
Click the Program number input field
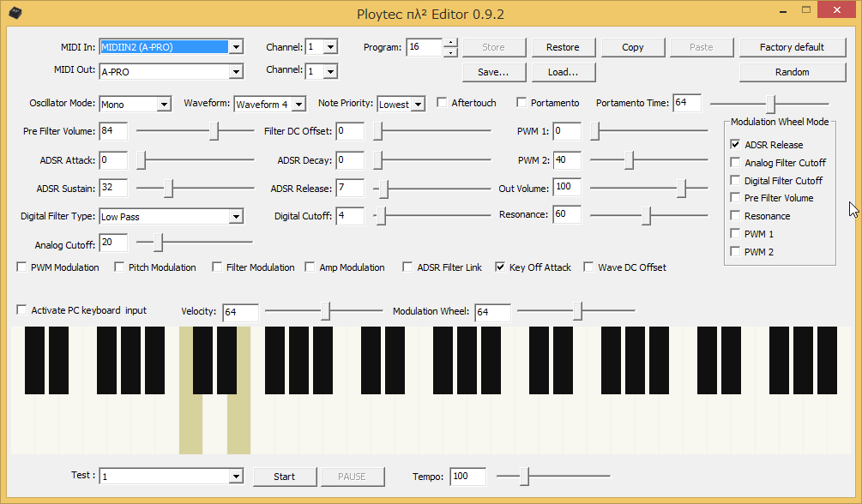coord(425,47)
